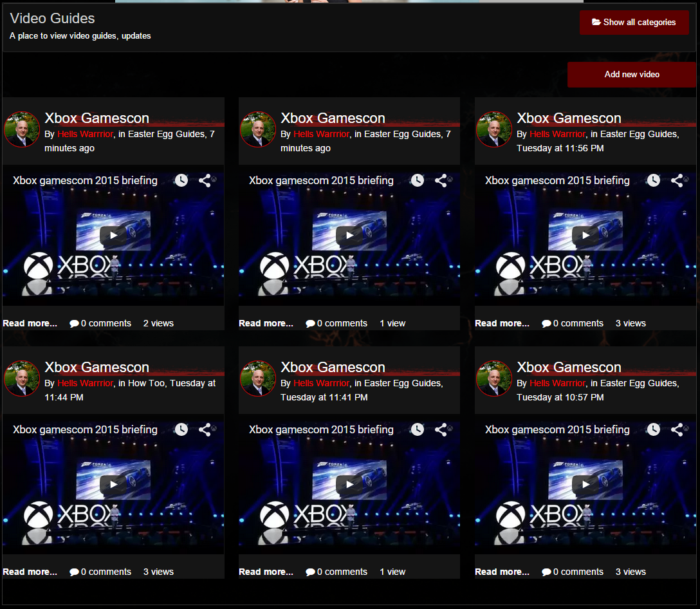Play the Tuesday 10:57 PM video
The height and width of the screenshot is (609, 700).
[x=585, y=484]
